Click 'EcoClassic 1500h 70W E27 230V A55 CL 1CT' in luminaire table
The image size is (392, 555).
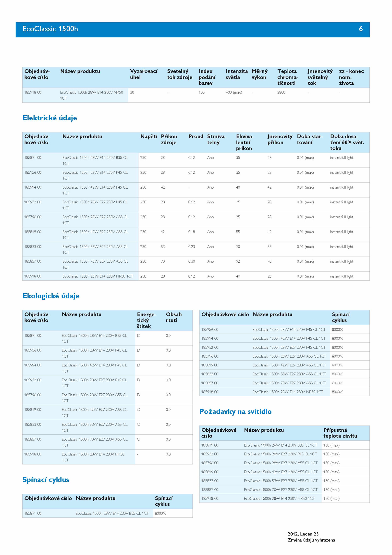coord(281,490)
